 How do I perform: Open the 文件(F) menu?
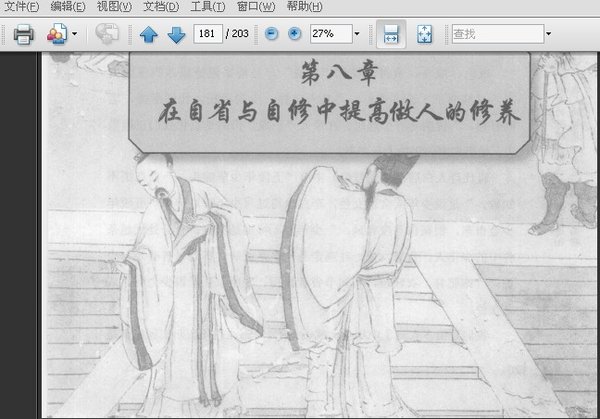[21, 7]
